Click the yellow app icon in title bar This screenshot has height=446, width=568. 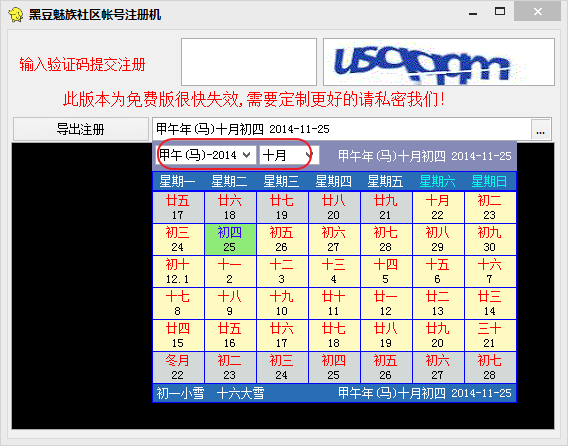pyautogui.click(x=15, y=14)
